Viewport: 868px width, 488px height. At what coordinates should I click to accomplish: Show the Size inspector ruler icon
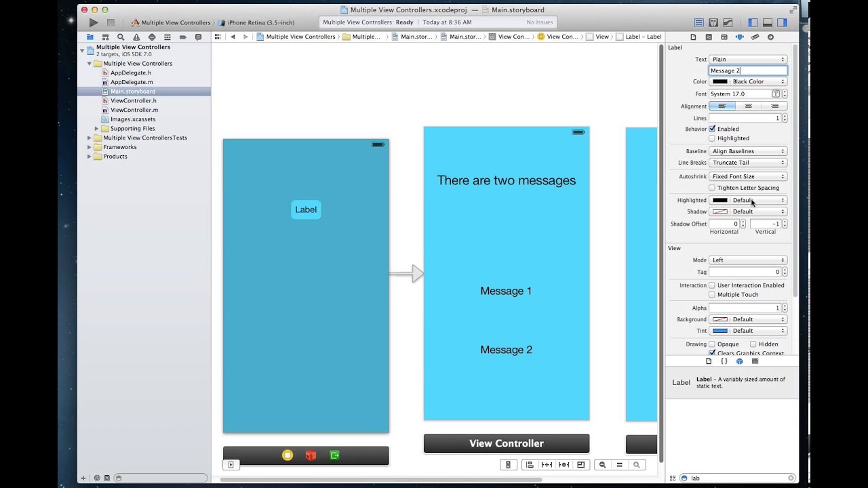(755, 37)
